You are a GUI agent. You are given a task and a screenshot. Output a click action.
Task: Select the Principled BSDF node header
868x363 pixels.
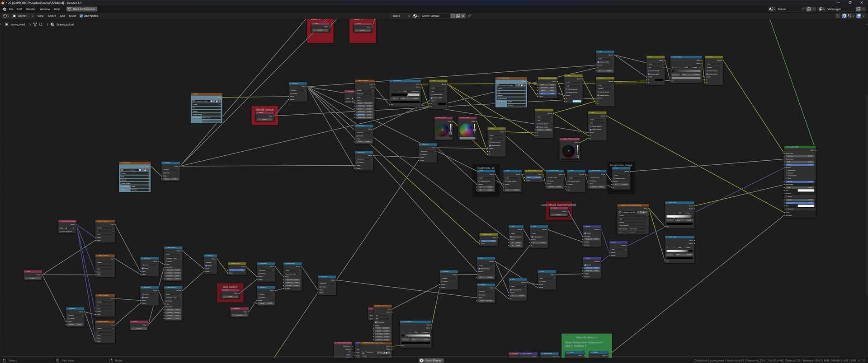pyautogui.click(x=800, y=147)
